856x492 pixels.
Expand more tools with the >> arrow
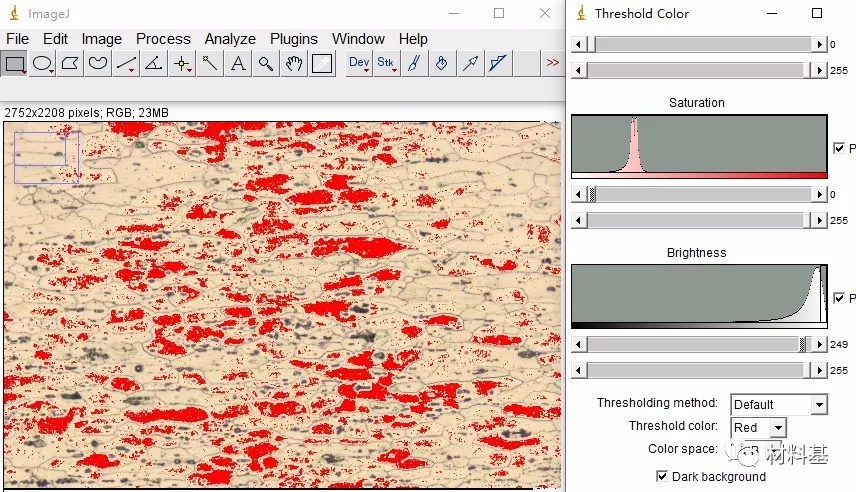pyautogui.click(x=552, y=64)
